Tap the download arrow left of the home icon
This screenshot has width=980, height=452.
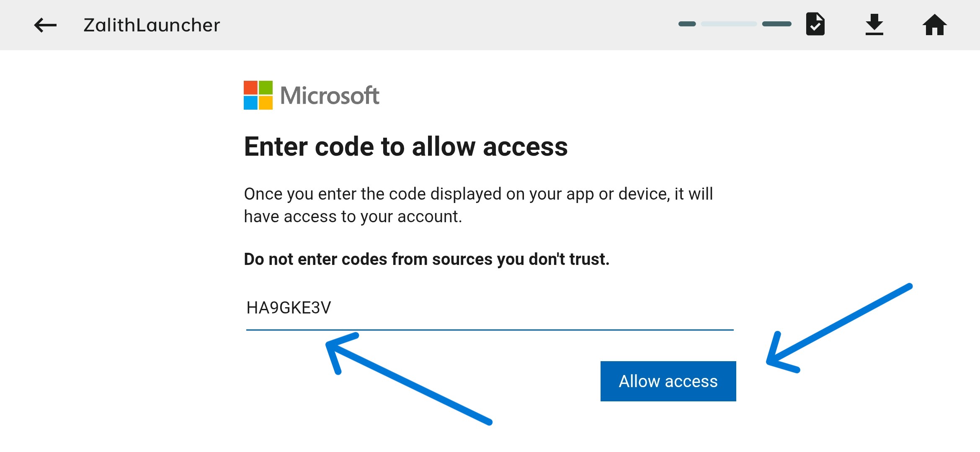[875, 24]
